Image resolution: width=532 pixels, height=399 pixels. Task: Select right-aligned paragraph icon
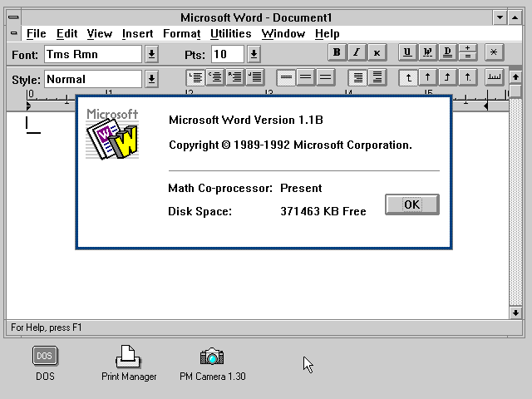tap(235, 77)
